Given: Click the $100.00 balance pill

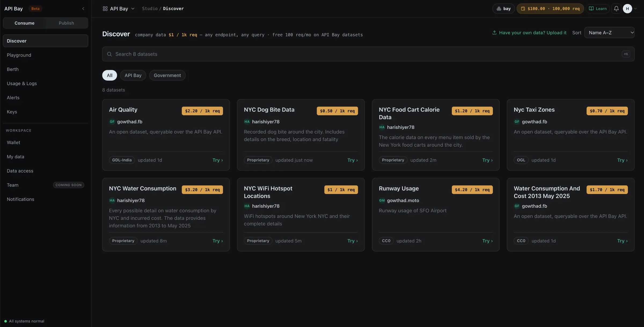Looking at the screenshot, I should click(550, 9).
